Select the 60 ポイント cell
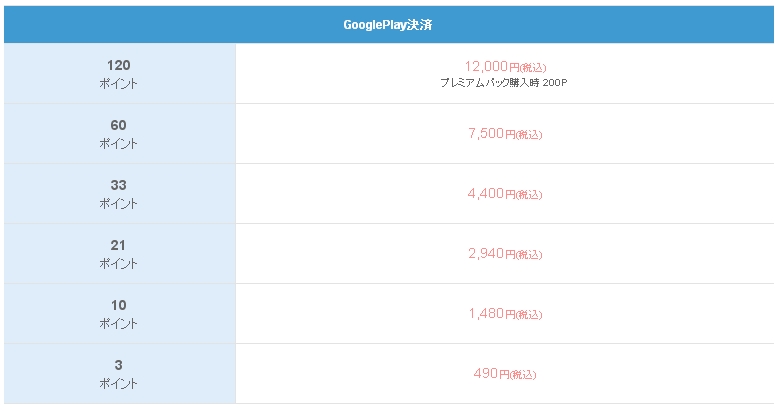The image size is (779, 411). click(x=120, y=134)
